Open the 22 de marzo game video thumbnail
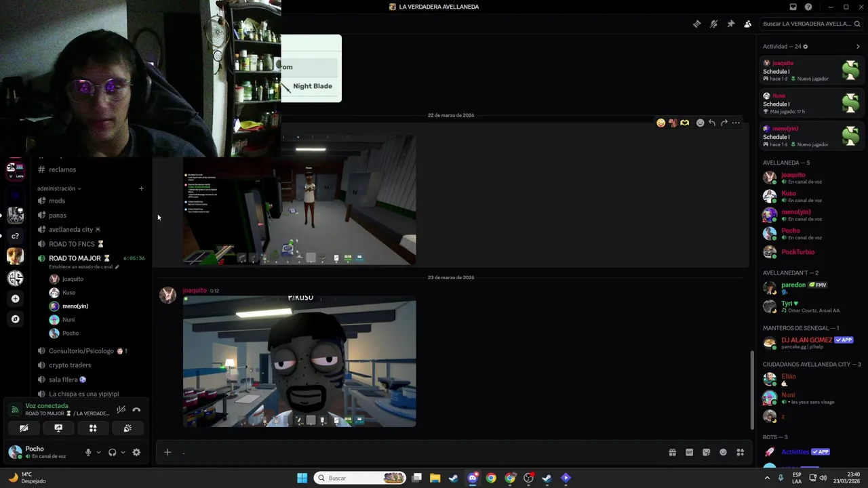868x488 pixels. 299,199
